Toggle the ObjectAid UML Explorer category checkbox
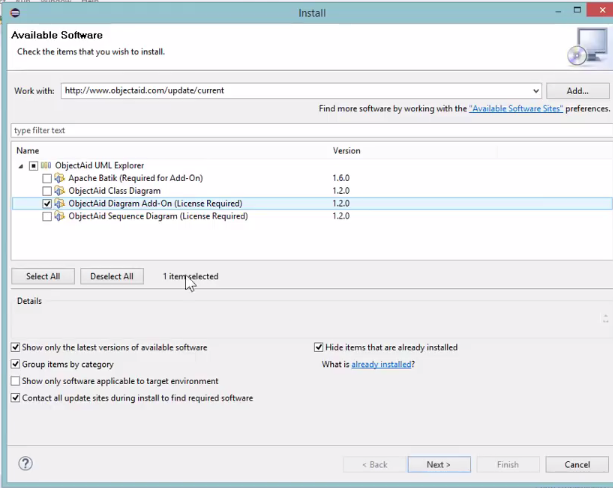 pos(34,166)
